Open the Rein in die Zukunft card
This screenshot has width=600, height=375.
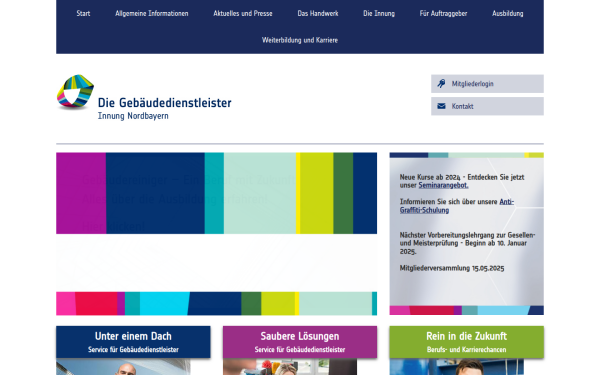point(466,342)
